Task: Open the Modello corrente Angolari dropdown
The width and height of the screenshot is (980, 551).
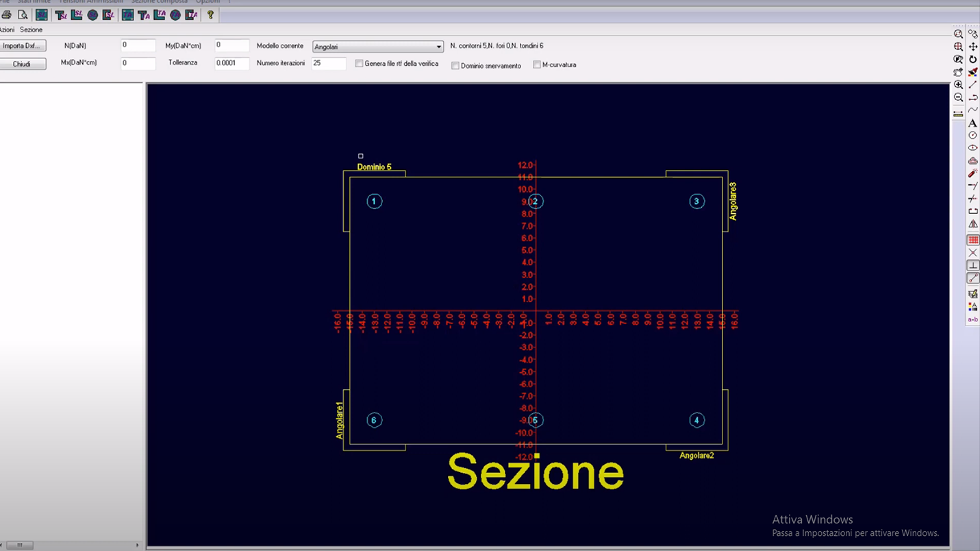Action: pyautogui.click(x=378, y=47)
